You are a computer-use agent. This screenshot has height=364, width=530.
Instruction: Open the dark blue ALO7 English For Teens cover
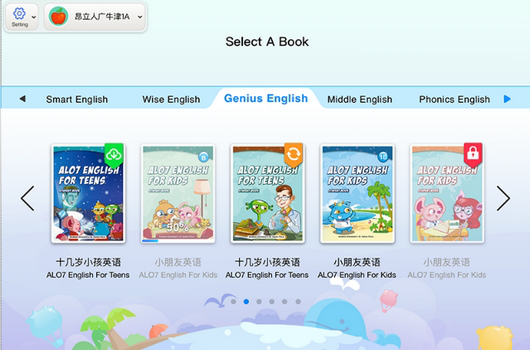pos(88,194)
